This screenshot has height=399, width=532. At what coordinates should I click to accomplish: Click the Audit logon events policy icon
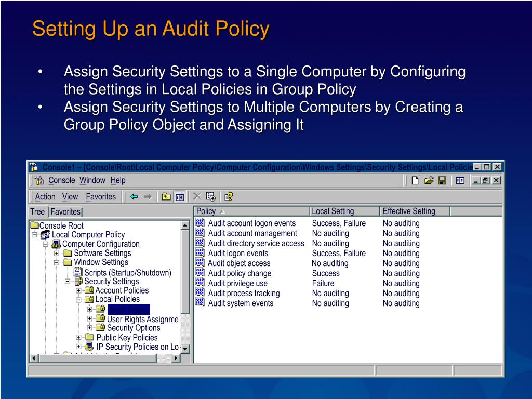[x=200, y=253]
